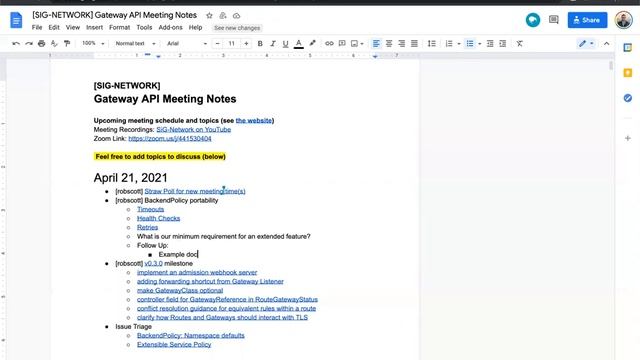Open the editing mode pencil dropdown
The height and width of the screenshot is (360, 640).
[586, 43]
